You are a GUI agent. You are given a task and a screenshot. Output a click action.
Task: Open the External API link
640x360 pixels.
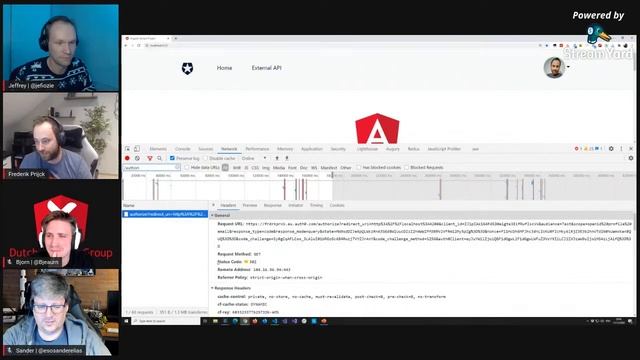(267, 68)
